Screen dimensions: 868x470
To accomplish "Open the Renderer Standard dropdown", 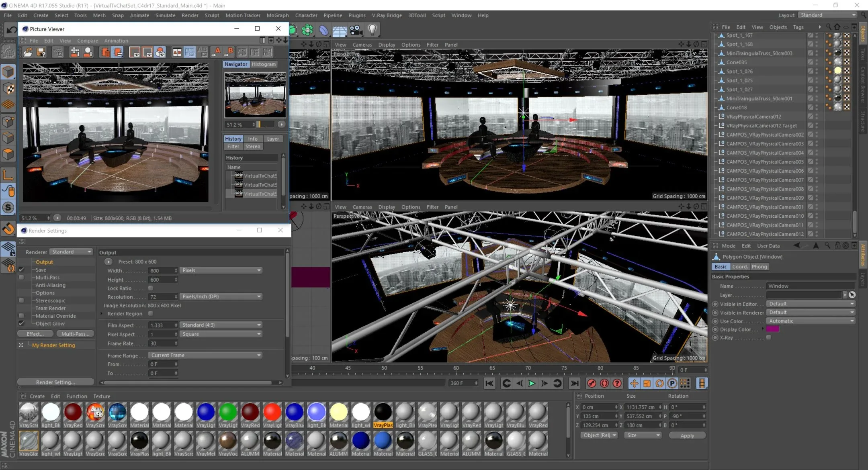I will click(71, 252).
